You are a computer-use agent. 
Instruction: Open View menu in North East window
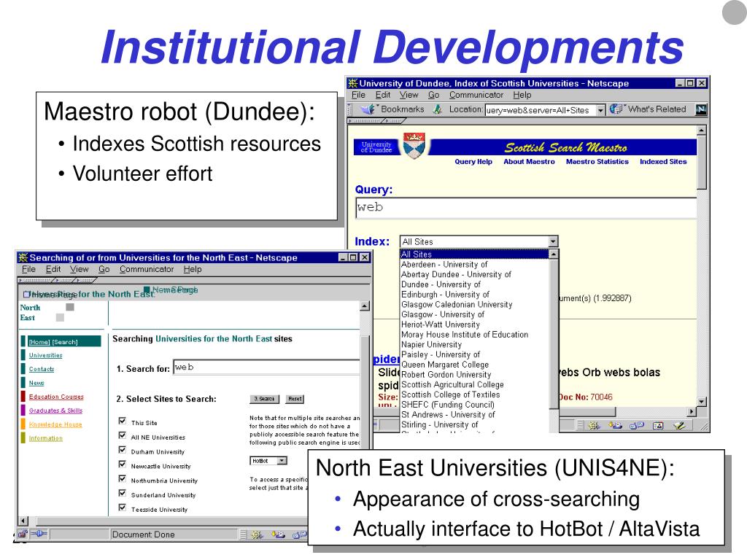[79, 269]
